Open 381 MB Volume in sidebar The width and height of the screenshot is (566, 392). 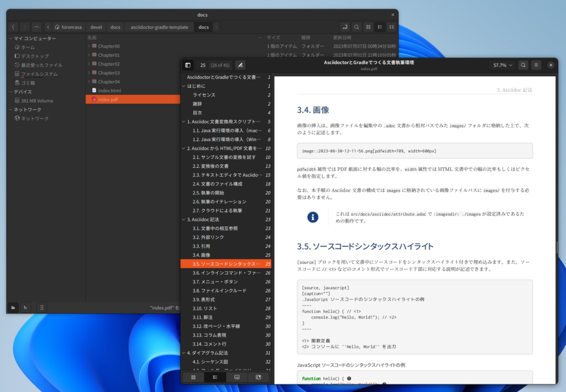click(34, 100)
